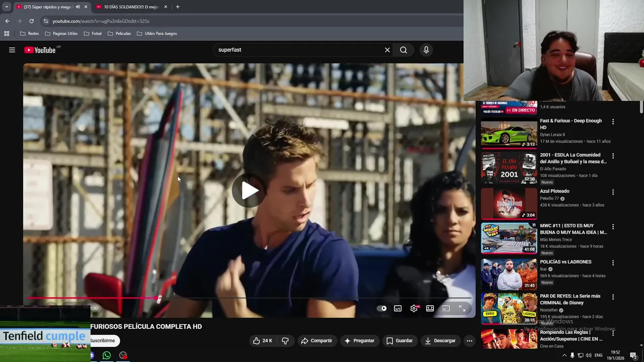
Task: Open options menu for POLICÍAS vs LADRONES
Action: pos(613,263)
